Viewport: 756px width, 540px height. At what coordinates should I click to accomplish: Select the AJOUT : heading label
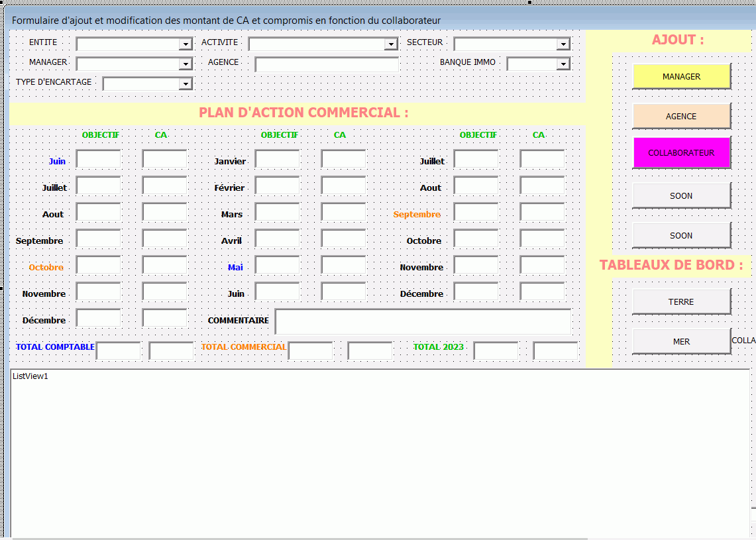click(x=678, y=40)
